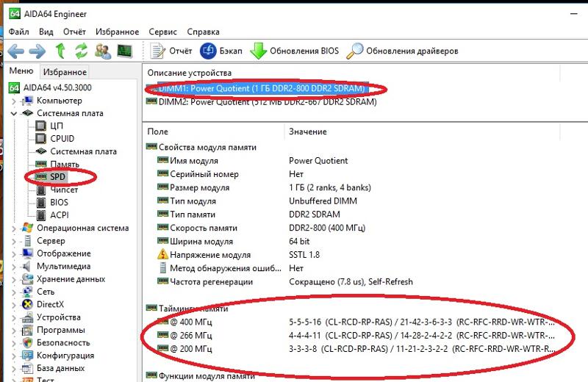The width and height of the screenshot is (588, 382).
Task: Switch to the Меню sidebar tab
Action: [x=21, y=71]
